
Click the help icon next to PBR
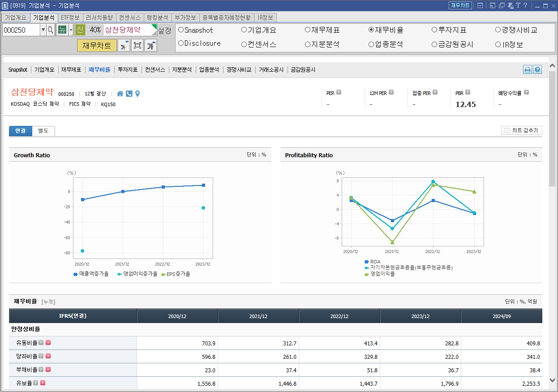[x=468, y=93]
